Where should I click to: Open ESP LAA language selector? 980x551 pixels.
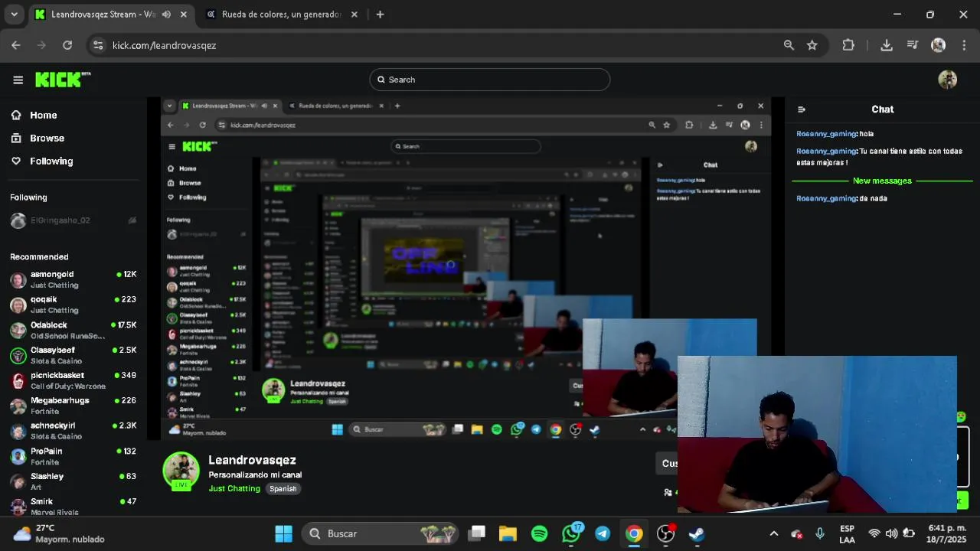coord(847,533)
